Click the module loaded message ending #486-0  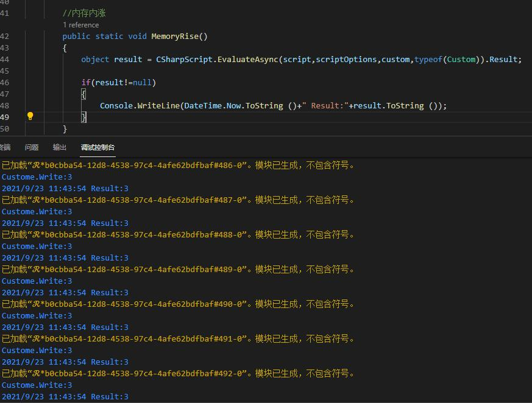[178, 165]
